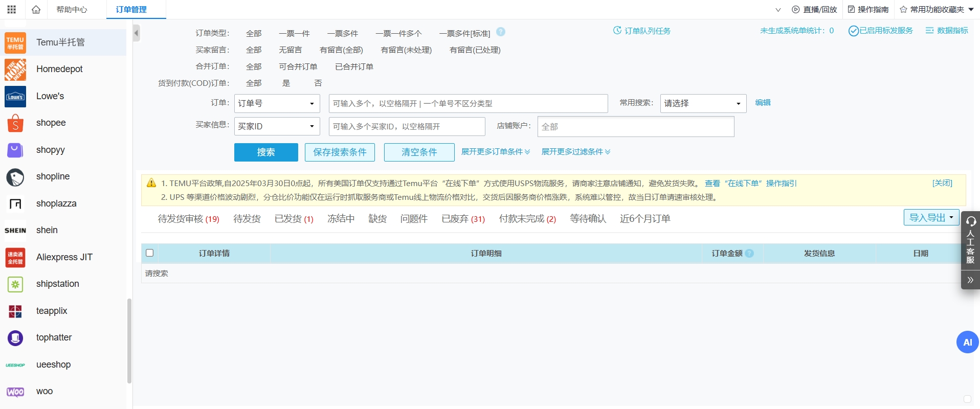Image resolution: width=980 pixels, height=409 pixels.
Task: Collapse the left platform sidebar arrow
Action: click(136, 33)
